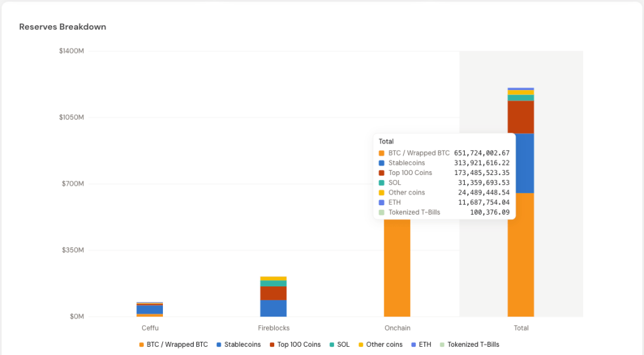Click the Total x-axis label
This screenshot has height=355, width=644.
pos(521,328)
